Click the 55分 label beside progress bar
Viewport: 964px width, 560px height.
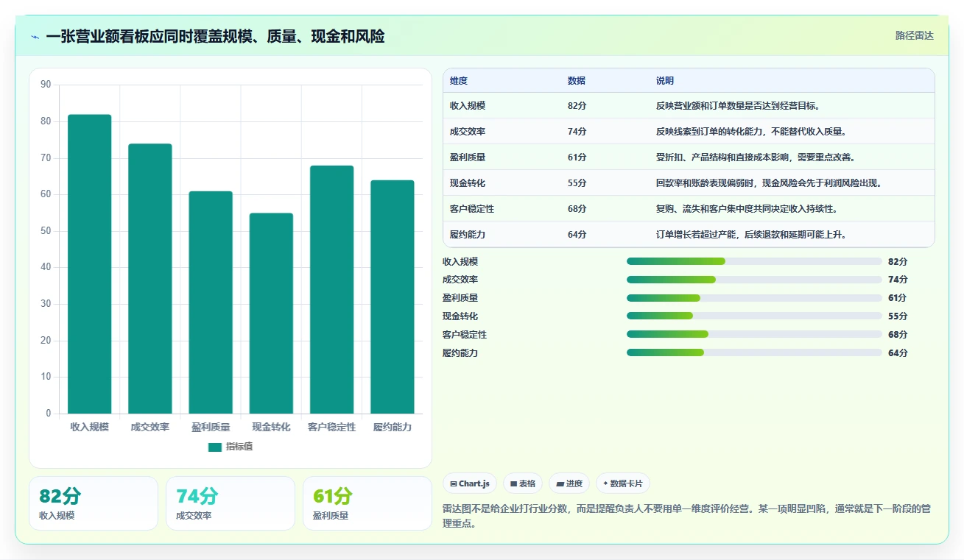click(x=898, y=316)
